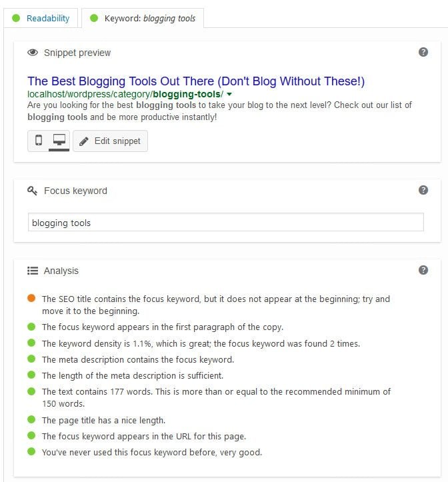Focus the blogging tools keyword input field
The image size is (448, 482).
[226, 222]
